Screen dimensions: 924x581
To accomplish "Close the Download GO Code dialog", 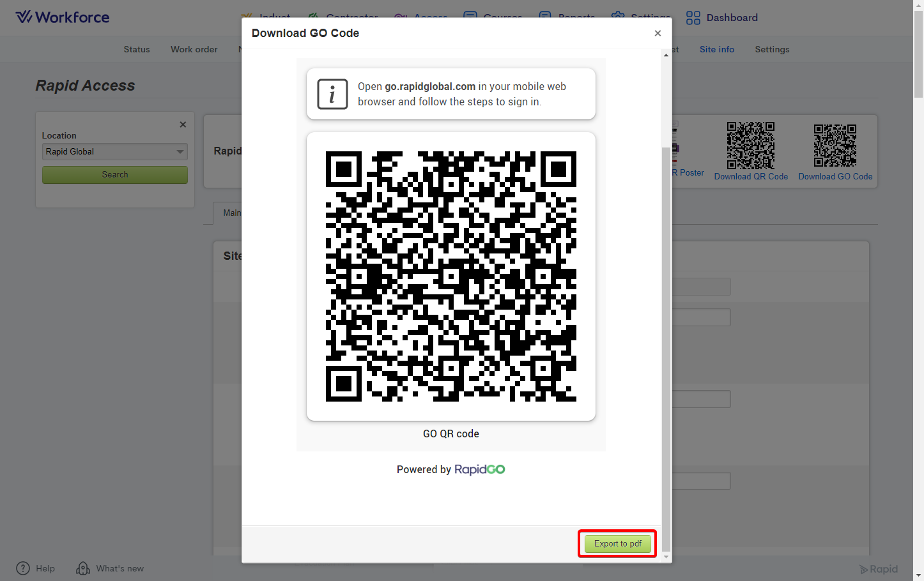I will pyautogui.click(x=658, y=33).
